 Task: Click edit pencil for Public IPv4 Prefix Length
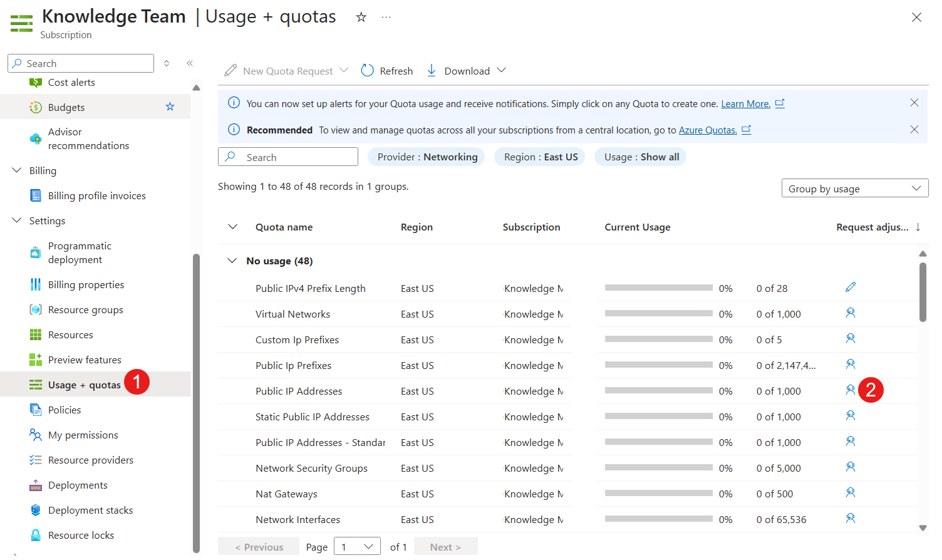click(851, 287)
